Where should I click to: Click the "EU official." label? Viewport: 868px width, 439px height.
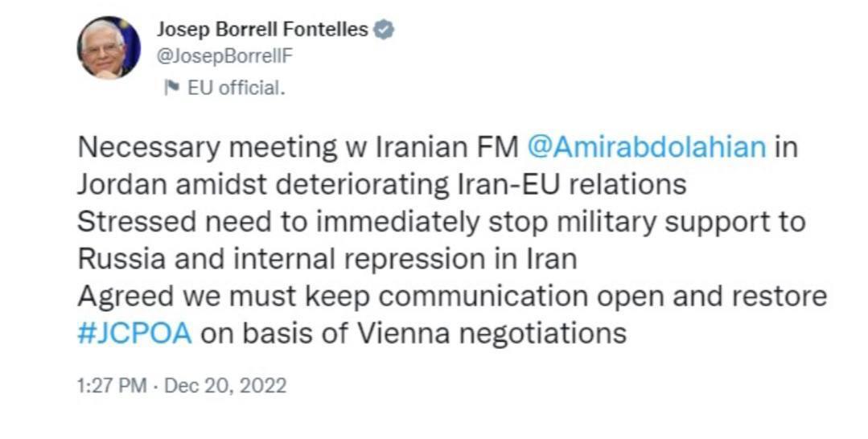click(x=236, y=88)
